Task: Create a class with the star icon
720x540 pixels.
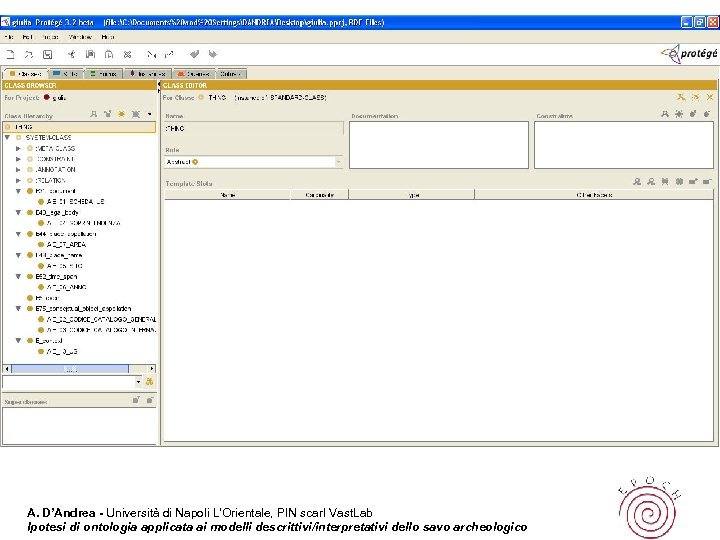Action: coord(122,114)
